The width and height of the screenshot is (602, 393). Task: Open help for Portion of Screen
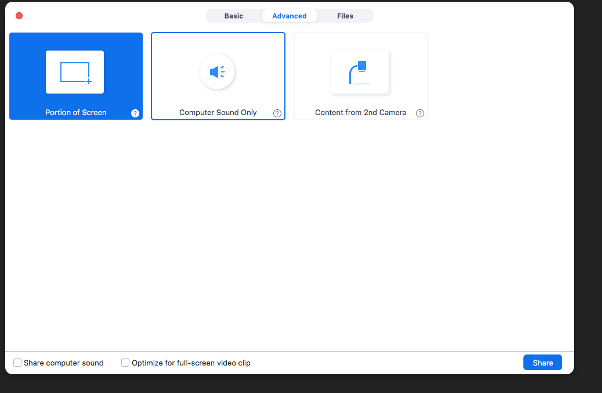point(135,113)
